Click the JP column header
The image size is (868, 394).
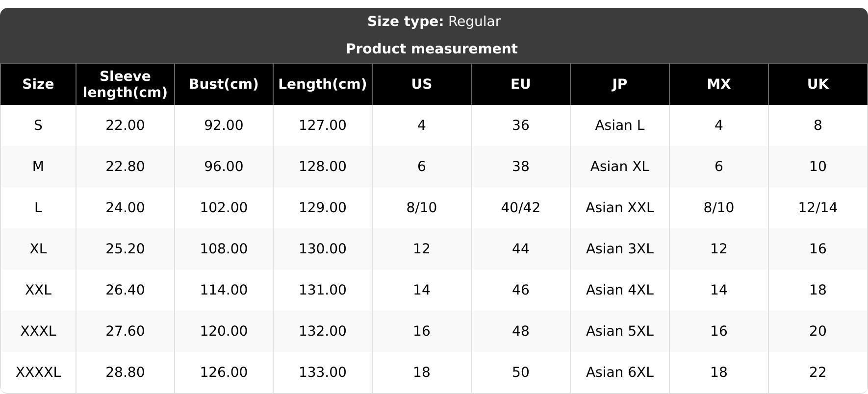click(620, 84)
